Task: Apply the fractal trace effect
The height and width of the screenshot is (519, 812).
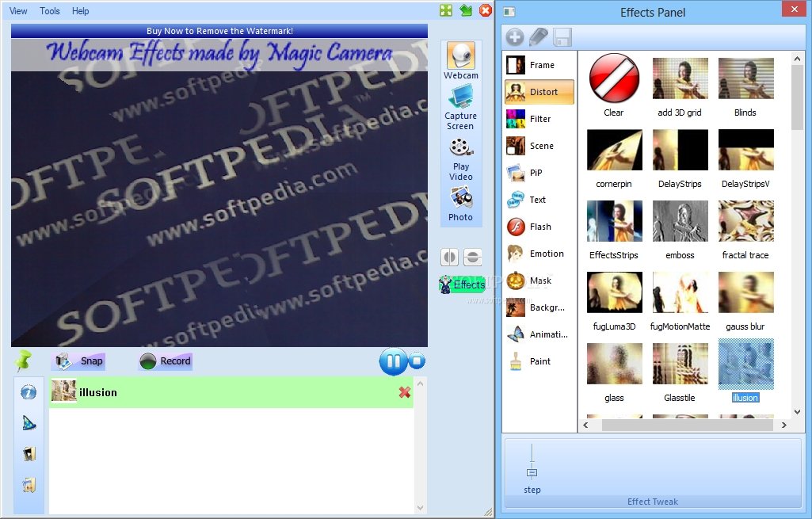Action: pyautogui.click(x=745, y=221)
